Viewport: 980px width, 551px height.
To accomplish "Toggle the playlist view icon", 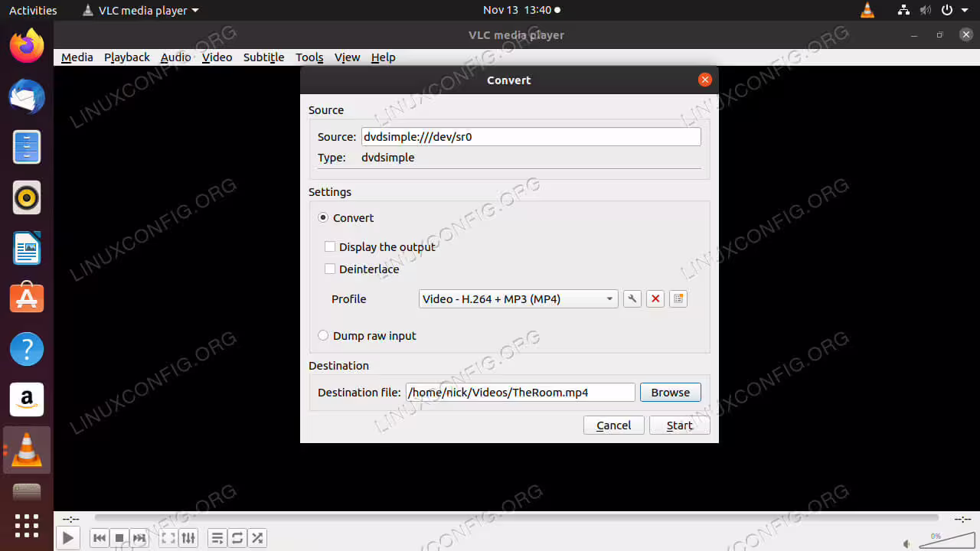I will (x=217, y=538).
